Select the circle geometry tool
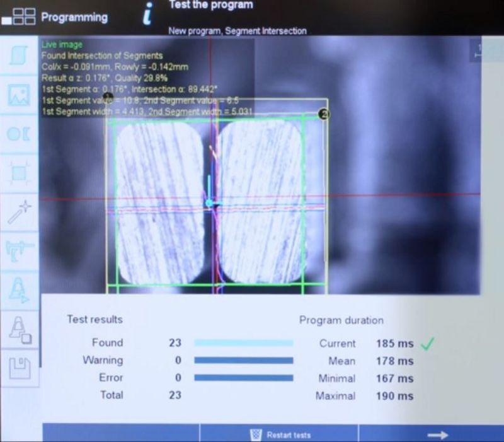This screenshot has height=442, width=504. pyautogui.click(x=19, y=134)
